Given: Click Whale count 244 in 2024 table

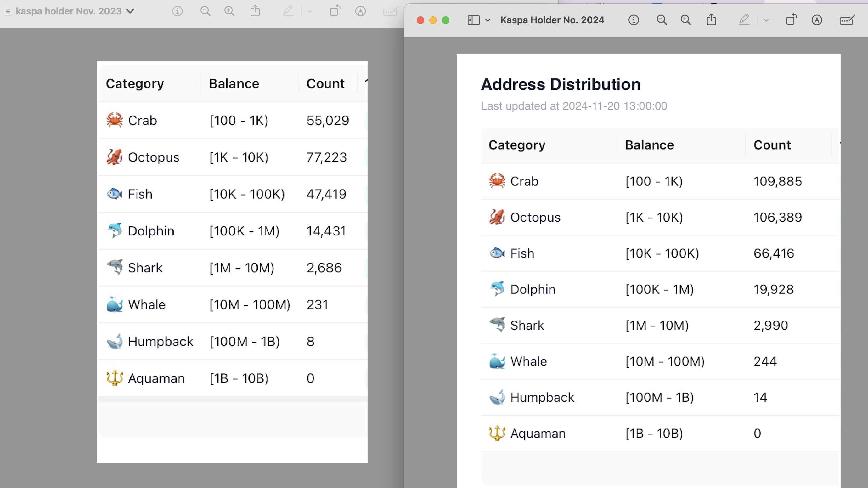Looking at the screenshot, I should [x=765, y=362].
